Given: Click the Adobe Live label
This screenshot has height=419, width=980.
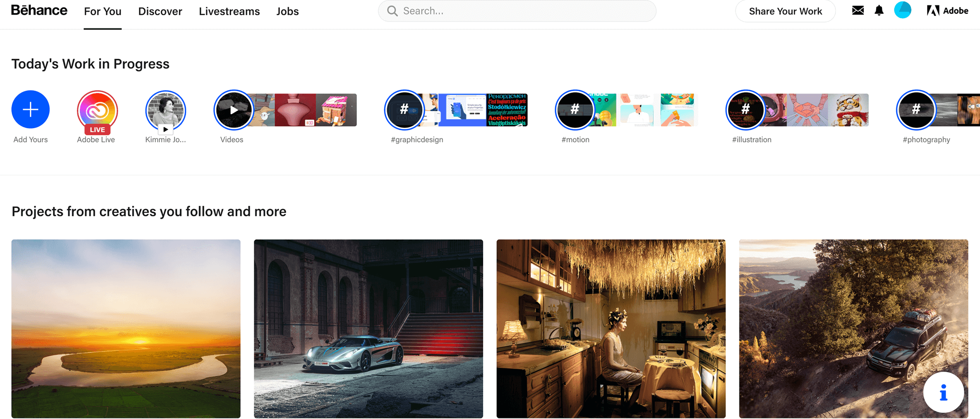Looking at the screenshot, I should [x=96, y=140].
